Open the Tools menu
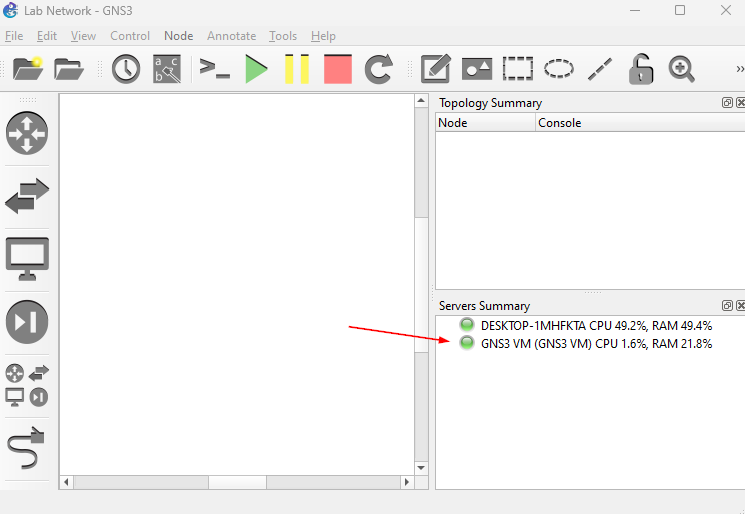 (283, 36)
